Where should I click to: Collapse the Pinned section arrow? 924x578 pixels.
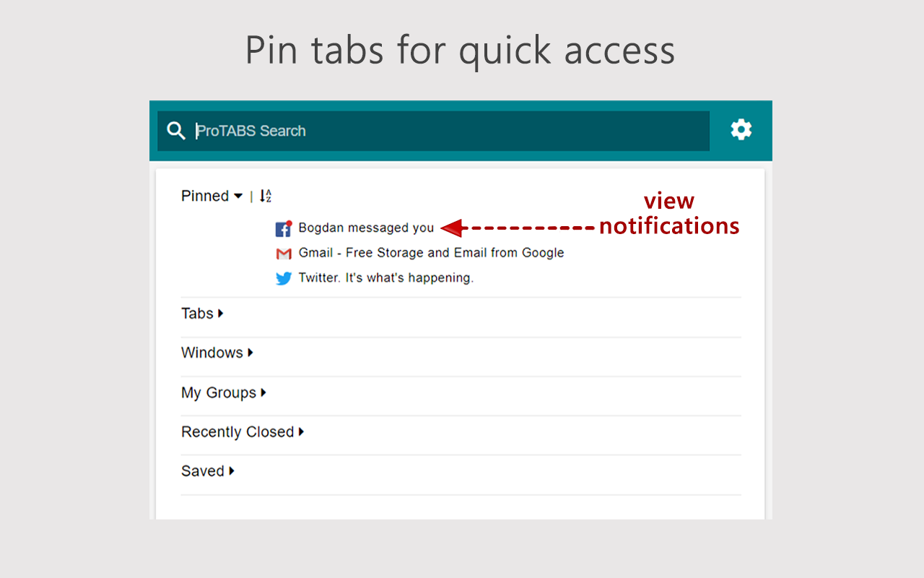238,197
